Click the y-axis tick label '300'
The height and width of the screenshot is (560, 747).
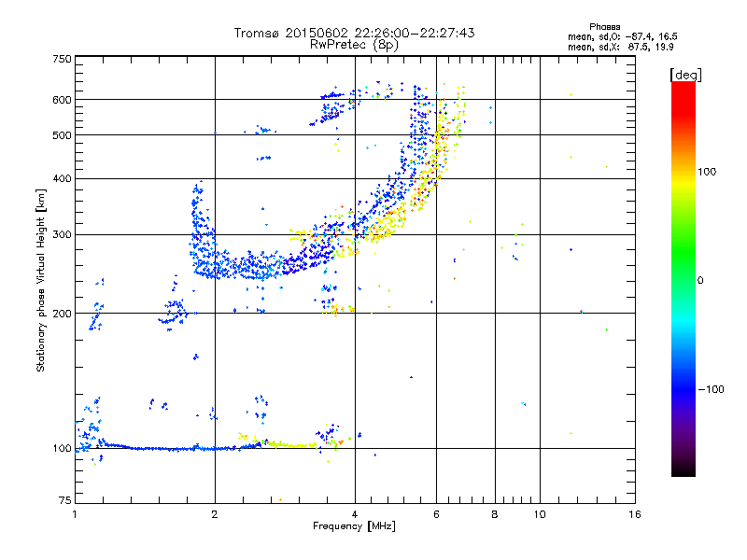tap(62, 235)
